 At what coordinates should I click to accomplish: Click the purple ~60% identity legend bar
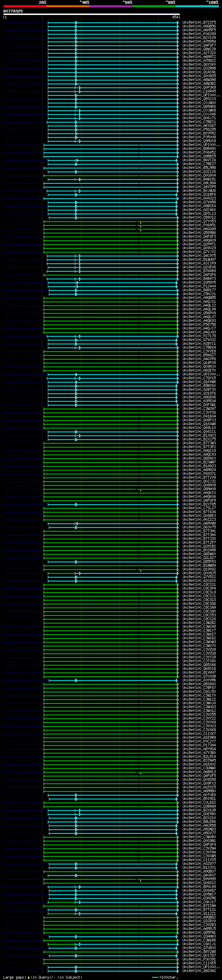click(111, 6)
